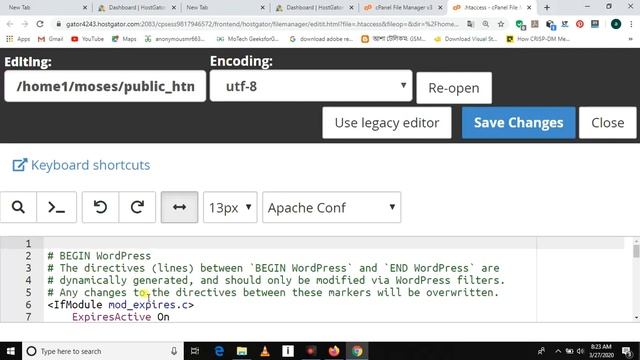Viewport: 640px width, 360px height.
Task: Click the zoom magnifier icon in address bar
Action: coord(486,24)
